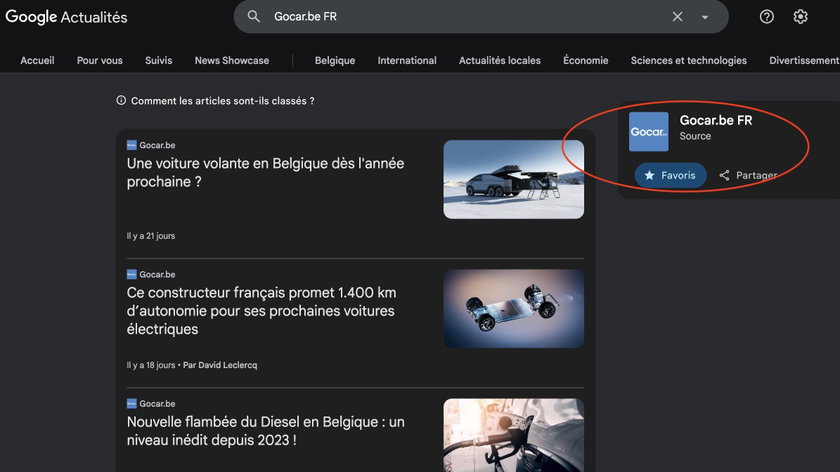Clear the search field with the X
The image size is (840, 472).
[677, 17]
